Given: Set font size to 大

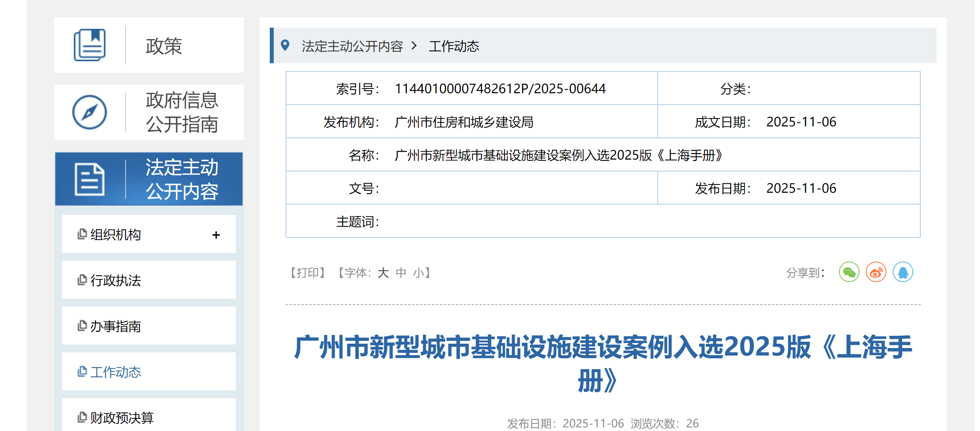Looking at the screenshot, I should click(x=383, y=273).
